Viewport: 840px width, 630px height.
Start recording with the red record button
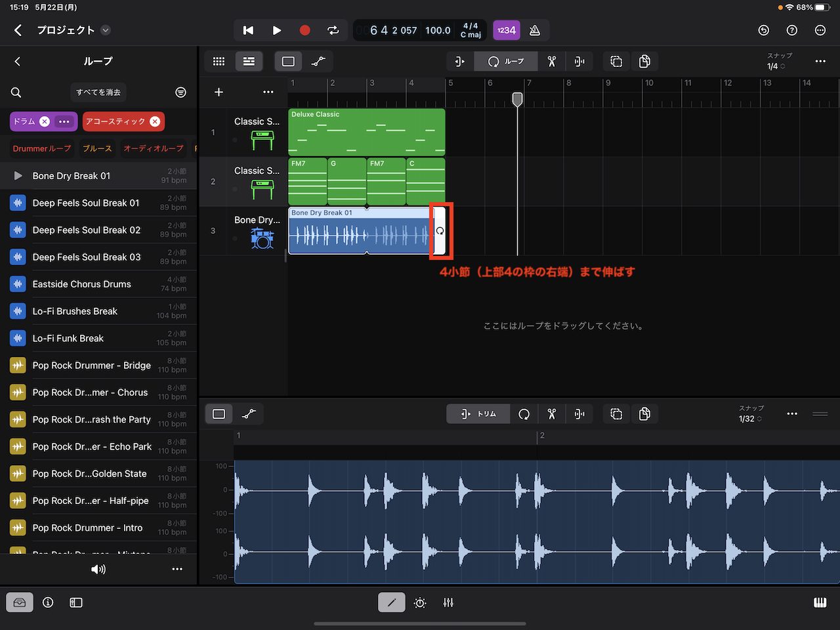304,30
